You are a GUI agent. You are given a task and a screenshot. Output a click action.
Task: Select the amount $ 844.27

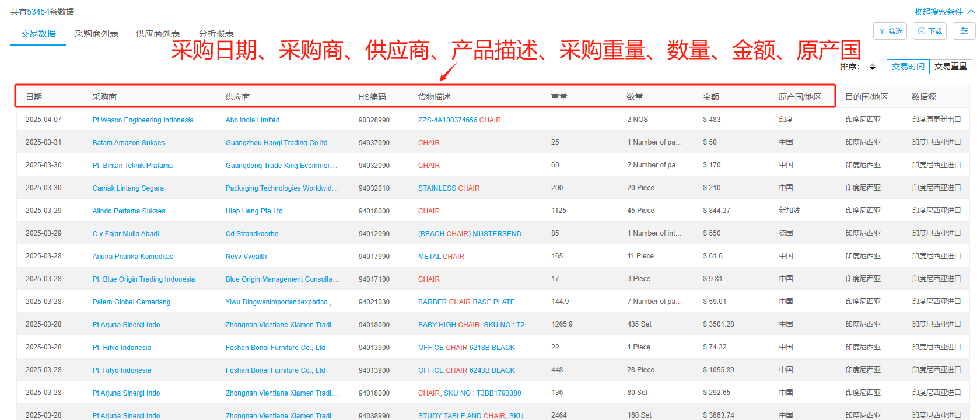tap(716, 211)
